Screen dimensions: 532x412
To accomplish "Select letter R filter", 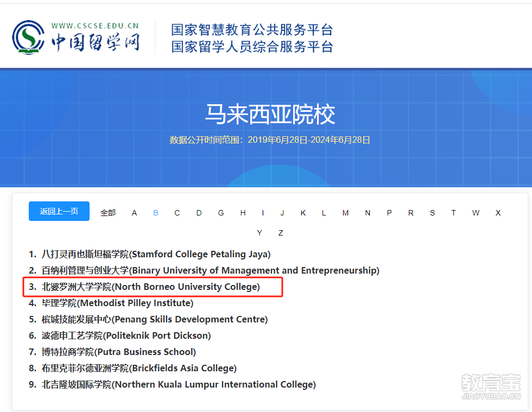I will click(411, 213).
